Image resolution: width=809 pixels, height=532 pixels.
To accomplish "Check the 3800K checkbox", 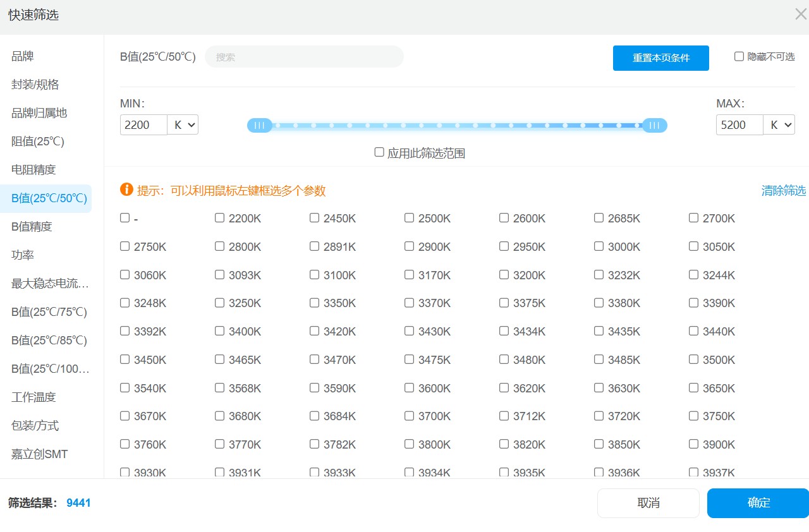I will click(409, 444).
